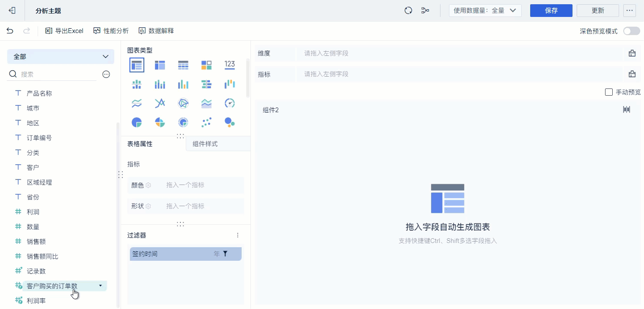Screen dimensions: 644x309
Task: Open 性能分析 from the toolbar
Action: click(111, 31)
